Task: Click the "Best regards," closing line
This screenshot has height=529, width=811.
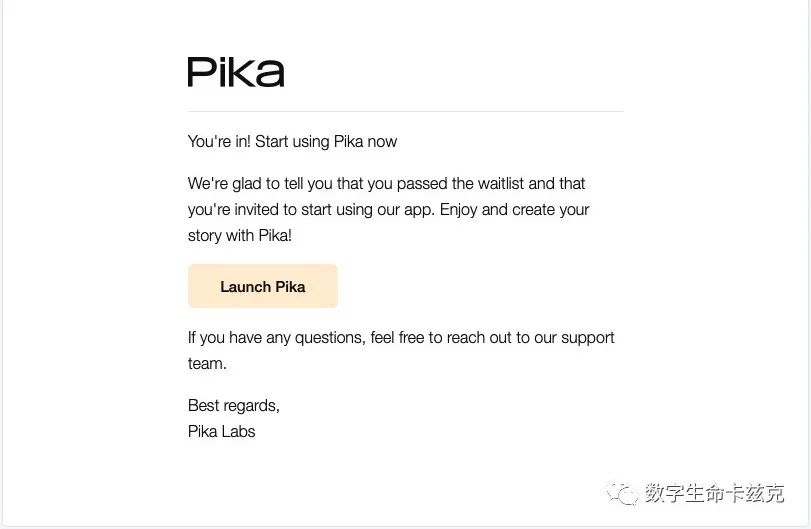Action: coord(234,406)
